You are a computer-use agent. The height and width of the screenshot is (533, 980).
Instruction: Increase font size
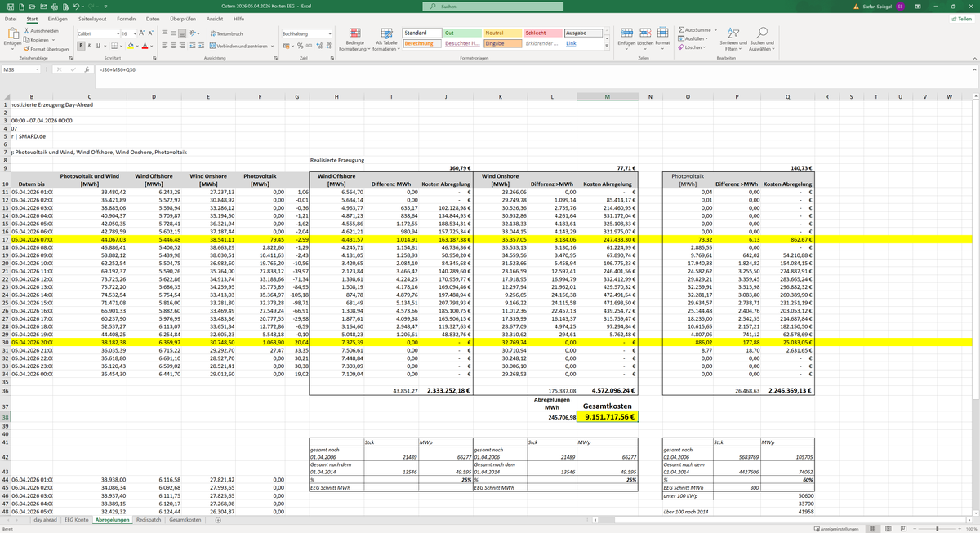[x=141, y=33]
